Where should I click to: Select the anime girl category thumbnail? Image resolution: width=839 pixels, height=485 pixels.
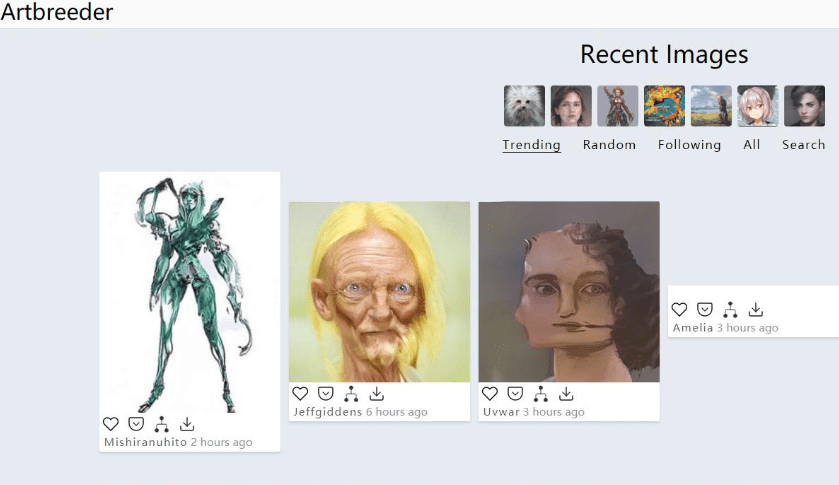tap(758, 106)
